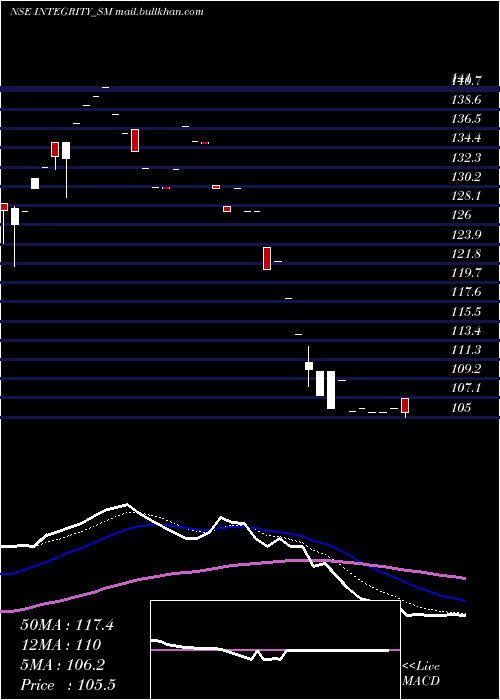
Task: Select the 107.1 price axis label
Action: (x=466, y=388)
